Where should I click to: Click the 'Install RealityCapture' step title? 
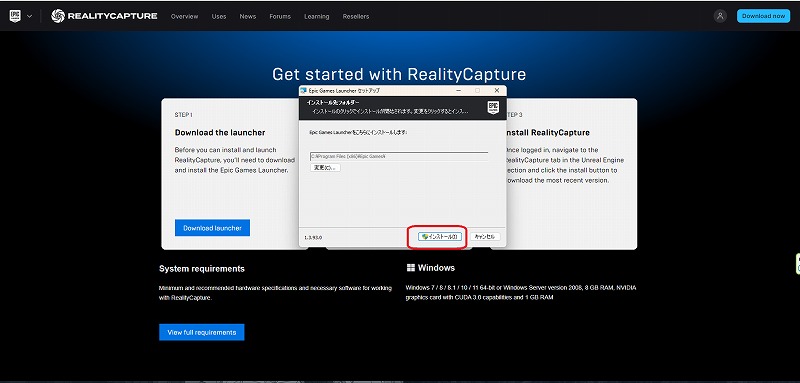(x=547, y=132)
